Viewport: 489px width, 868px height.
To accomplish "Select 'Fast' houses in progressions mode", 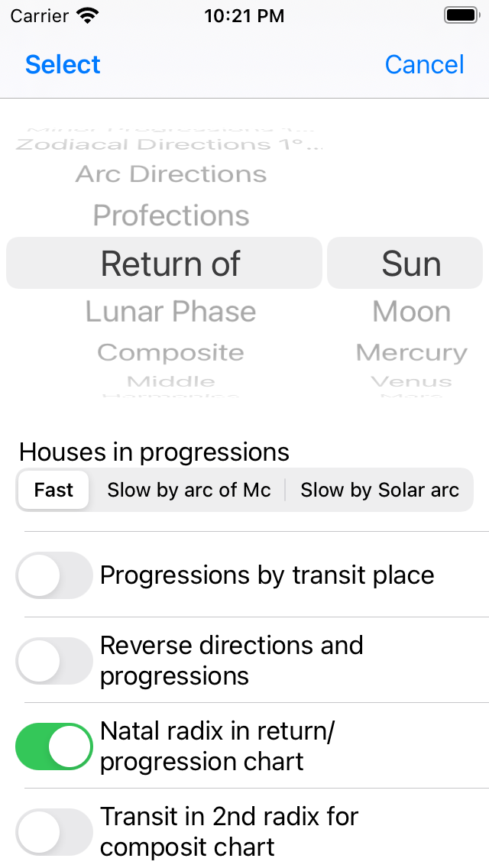I will [x=53, y=490].
